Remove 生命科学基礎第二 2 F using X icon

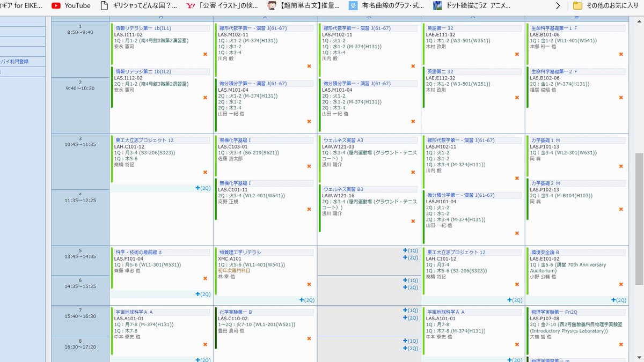pyautogui.click(x=621, y=98)
